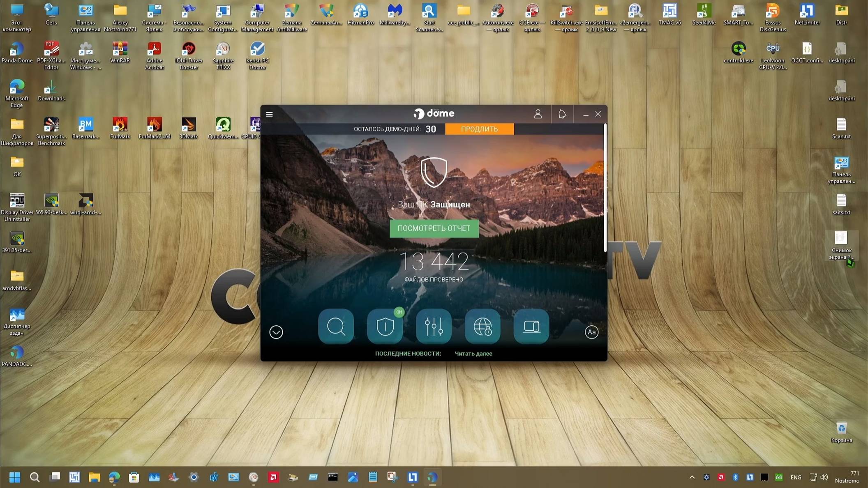Open the Читать далее news link

click(473, 354)
